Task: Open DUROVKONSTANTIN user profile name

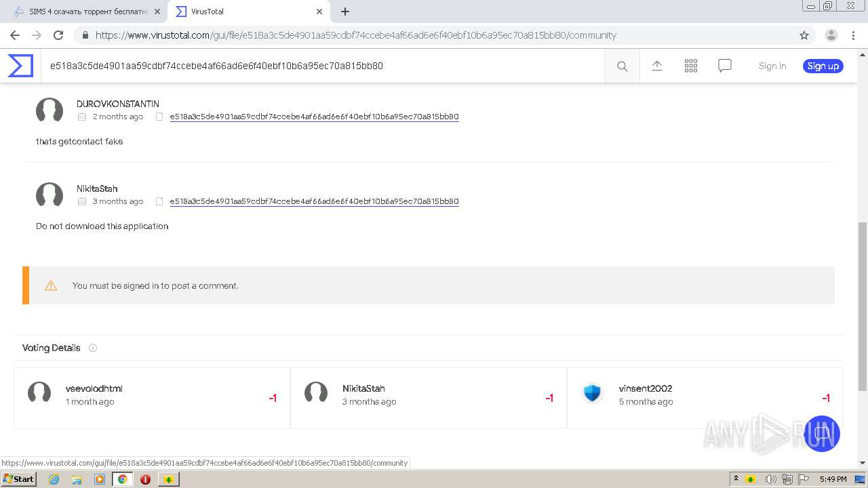Action: 118,104
